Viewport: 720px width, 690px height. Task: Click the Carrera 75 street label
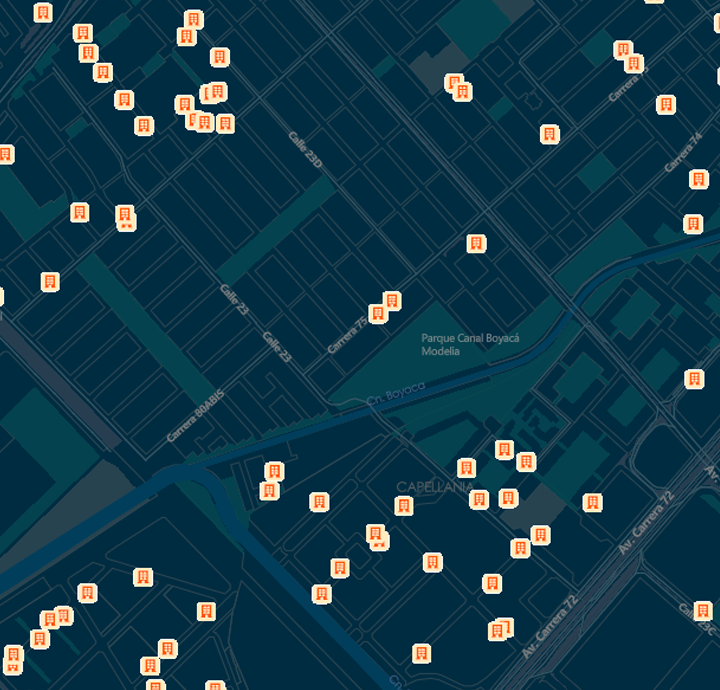tap(348, 334)
